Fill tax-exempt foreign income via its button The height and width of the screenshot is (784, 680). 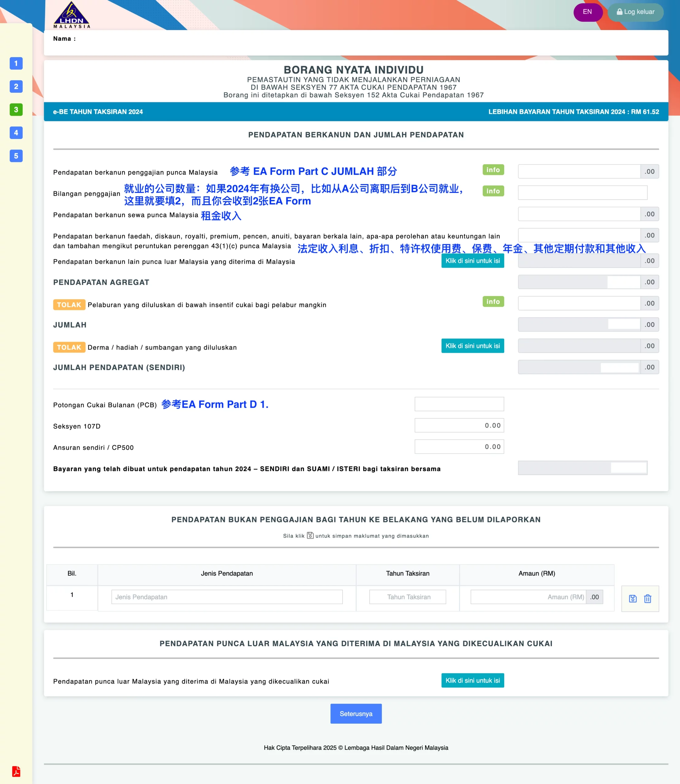click(x=472, y=680)
